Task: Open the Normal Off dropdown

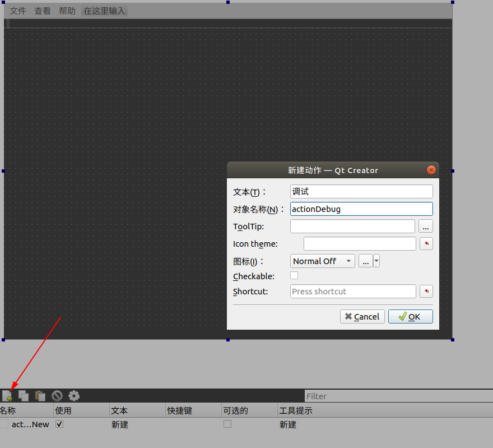Action: click(322, 261)
